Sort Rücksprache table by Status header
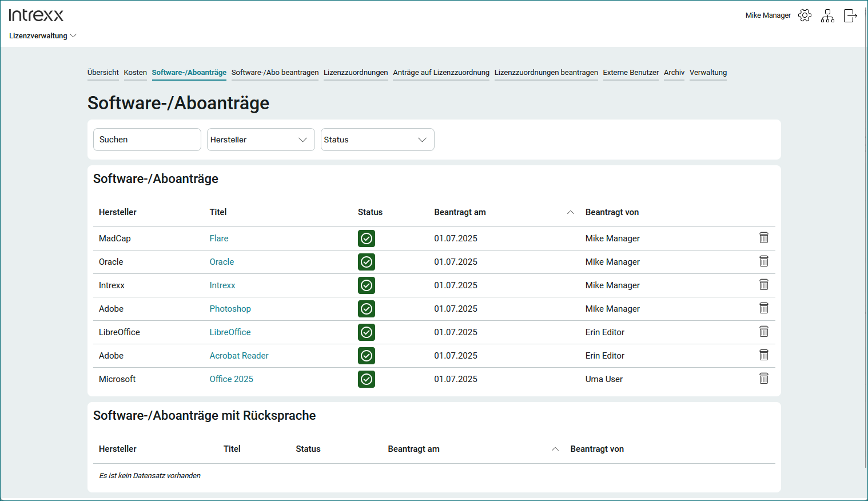The height and width of the screenshot is (501, 868). (308, 449)
